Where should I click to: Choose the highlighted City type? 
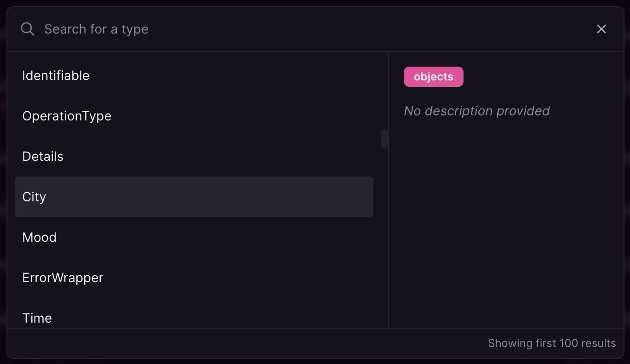coord(194,197)
